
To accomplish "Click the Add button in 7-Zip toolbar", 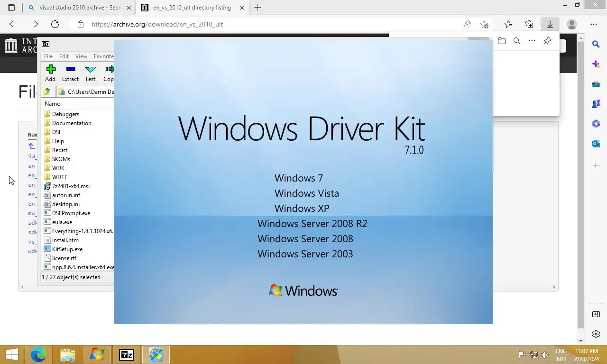I will click(x=50, y=73).
